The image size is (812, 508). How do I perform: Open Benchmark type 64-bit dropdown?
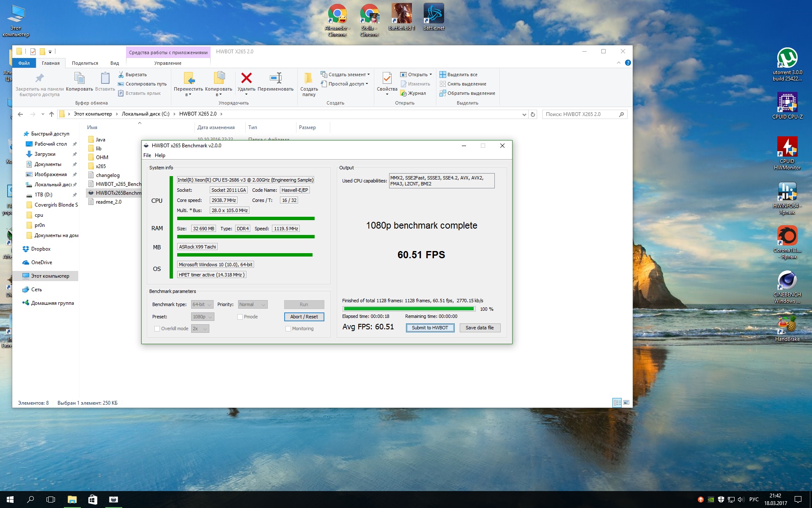point(202,304)
